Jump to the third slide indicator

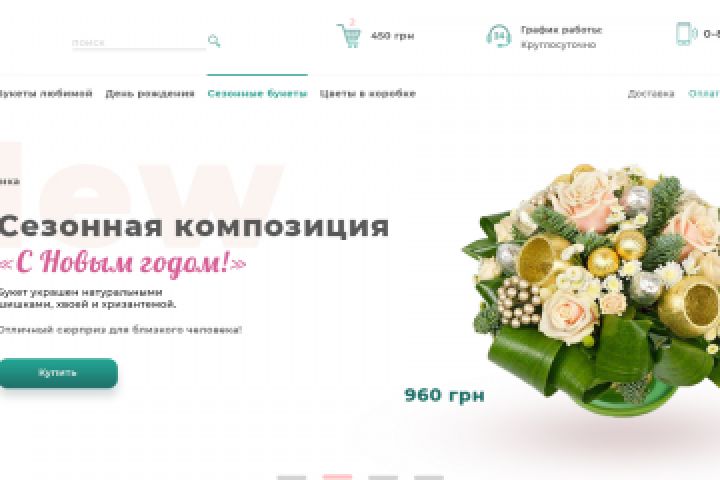(383, 478)
